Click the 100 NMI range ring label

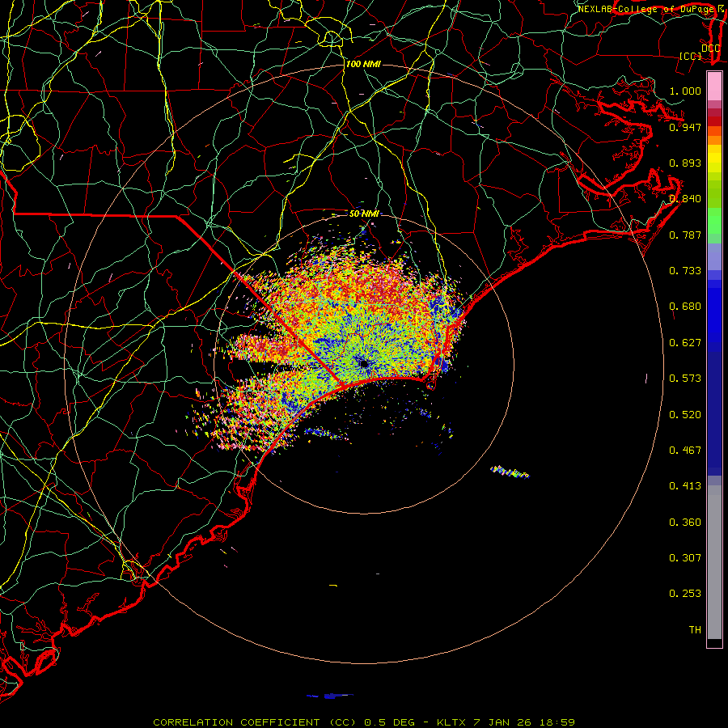pyautogui.click(x=363, y=64)
